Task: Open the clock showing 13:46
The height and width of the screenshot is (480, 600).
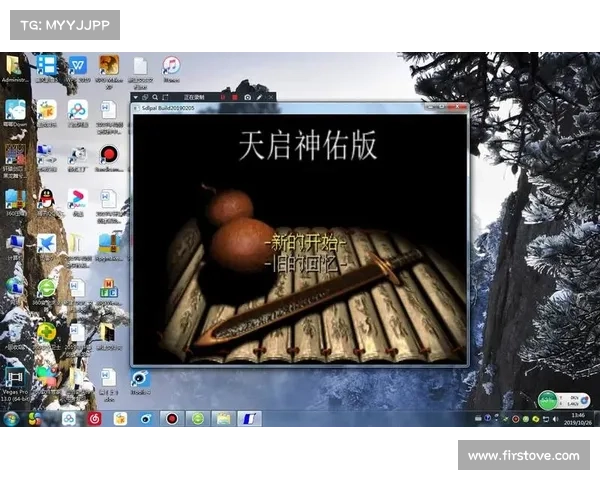Action: coord(578,419)
